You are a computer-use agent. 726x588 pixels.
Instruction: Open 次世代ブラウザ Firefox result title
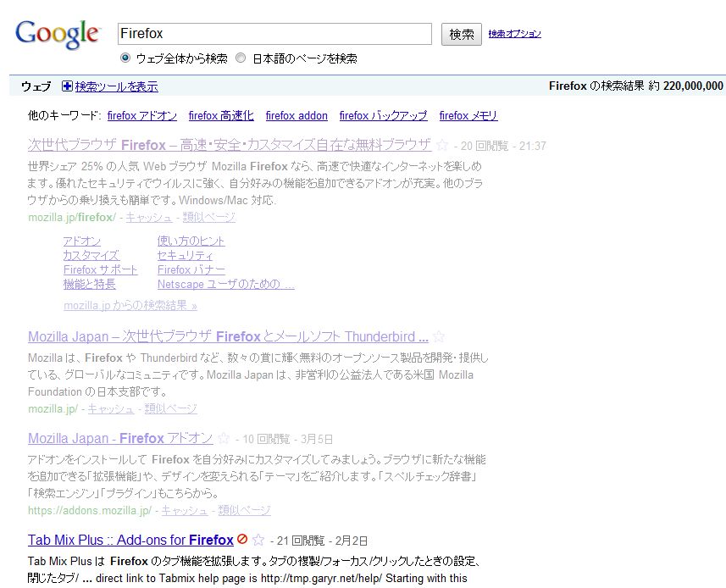click(x=230, y=145)
